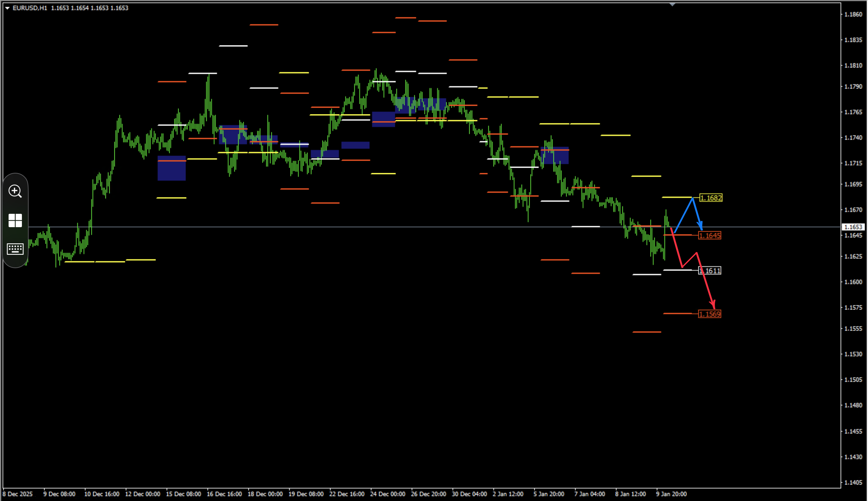Screen dimensions: 868x501
Task: Show the on-screen keyboard icon
Action: [15, 249]
